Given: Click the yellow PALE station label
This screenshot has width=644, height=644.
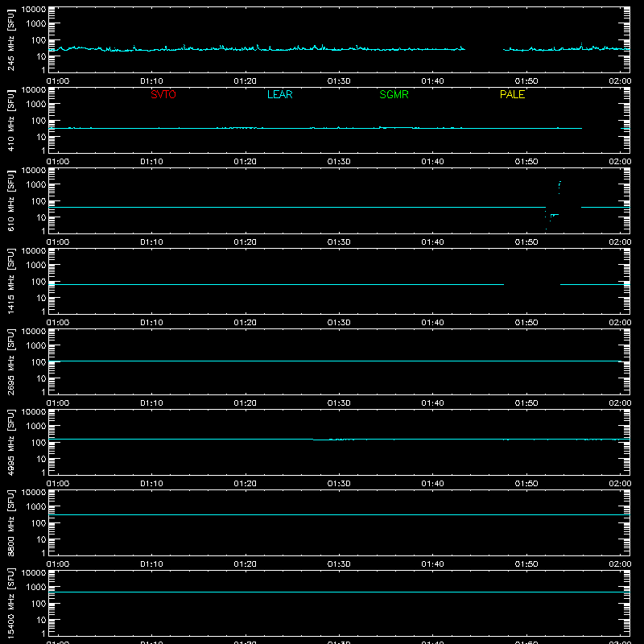Looking at the screenshot, I should coord(512,94).
